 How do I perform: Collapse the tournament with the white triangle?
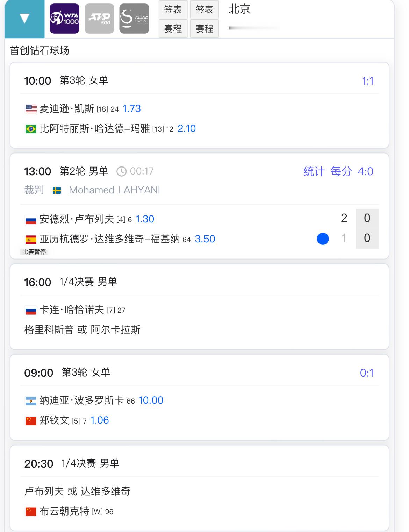coord(24,19)
